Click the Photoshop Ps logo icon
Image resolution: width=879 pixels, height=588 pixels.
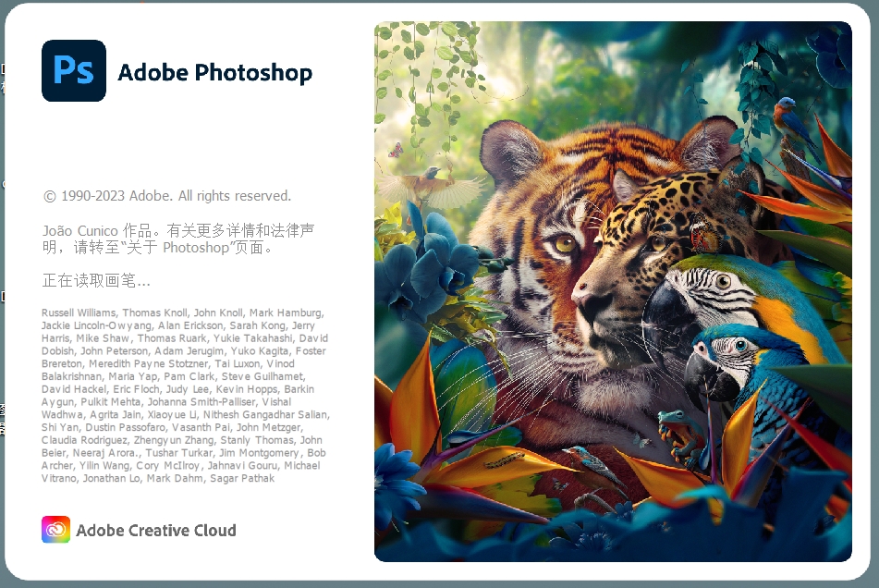coord(73,70)
